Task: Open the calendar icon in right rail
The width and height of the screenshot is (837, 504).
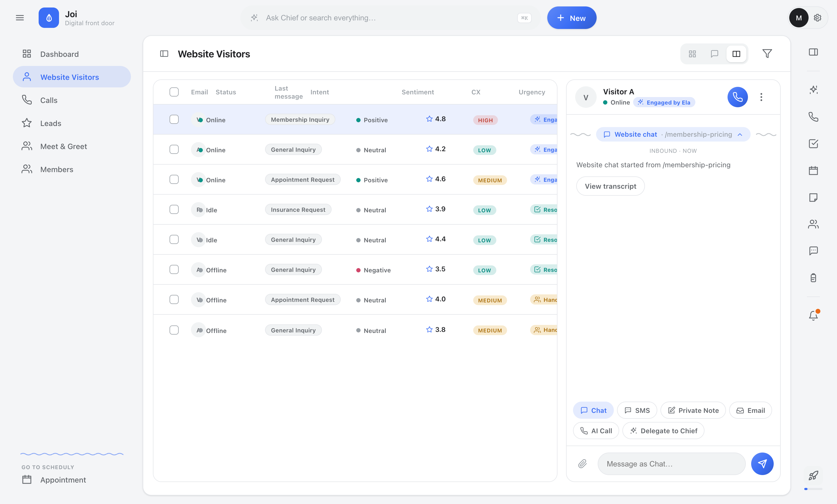Action: pos(813,171)
